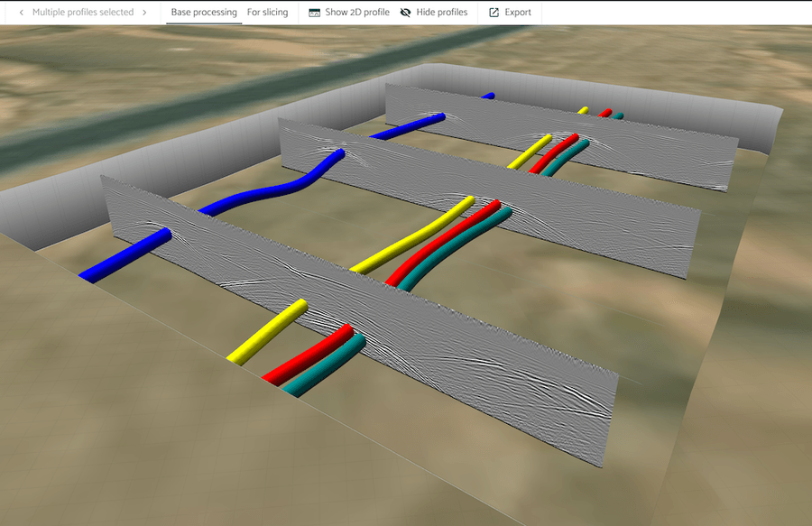Click the previous profile chevron arrow
The image size is (812, 526).
[x=22, y=13]
